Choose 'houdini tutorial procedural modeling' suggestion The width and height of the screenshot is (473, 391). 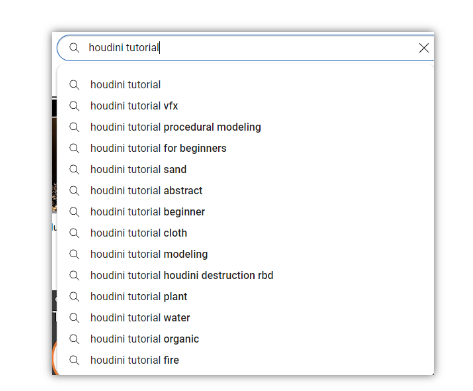(x=246, y=127)
